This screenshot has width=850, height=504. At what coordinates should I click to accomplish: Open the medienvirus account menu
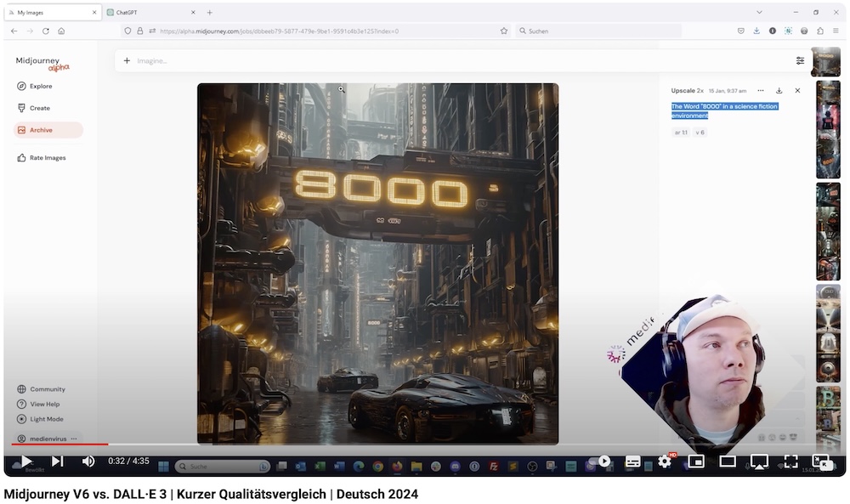[x=47, y=439]
